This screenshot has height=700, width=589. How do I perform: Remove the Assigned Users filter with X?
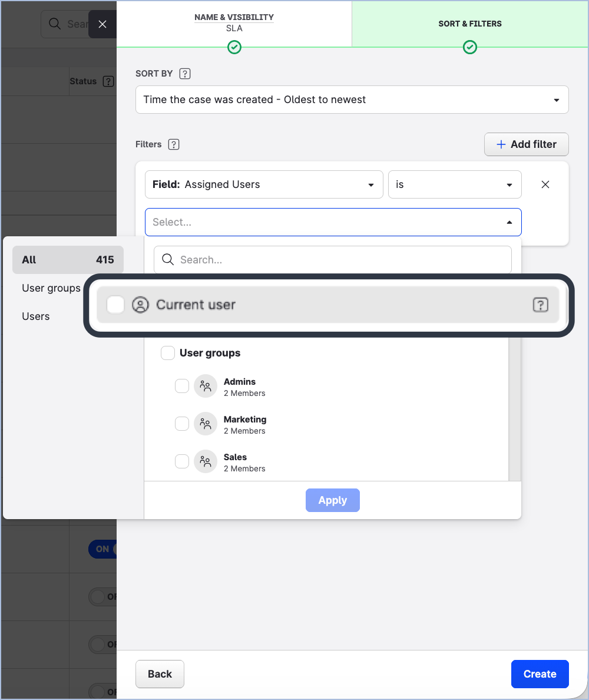[545, 184]
